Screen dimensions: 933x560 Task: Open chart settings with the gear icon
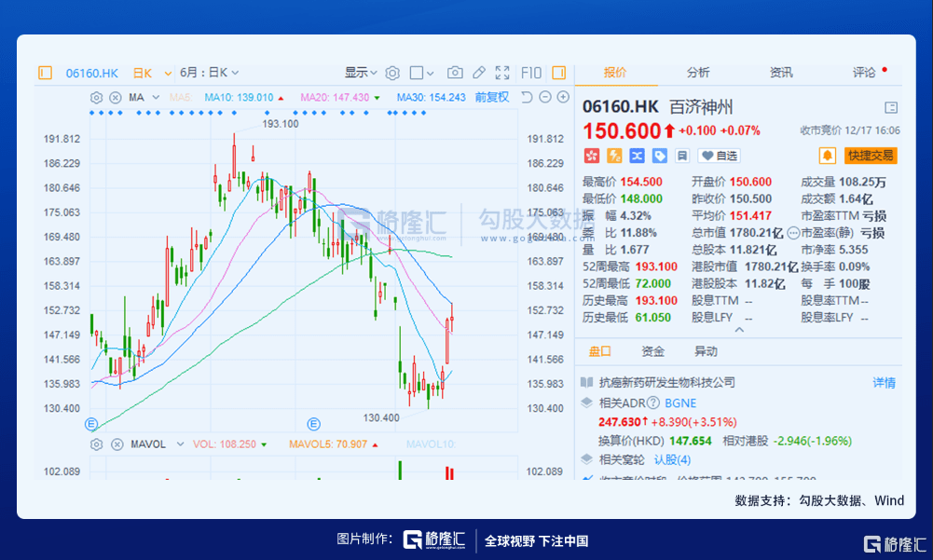[x=392, y=72]
